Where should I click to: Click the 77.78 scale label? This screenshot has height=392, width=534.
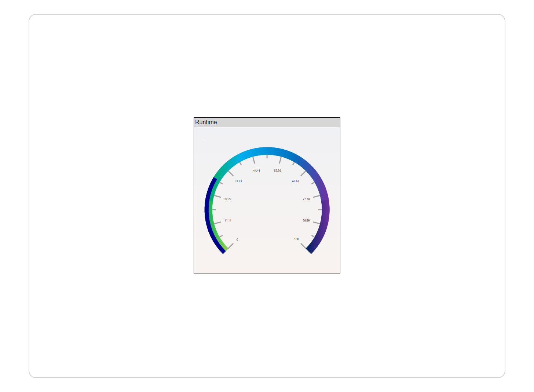(x=306, y=199)
